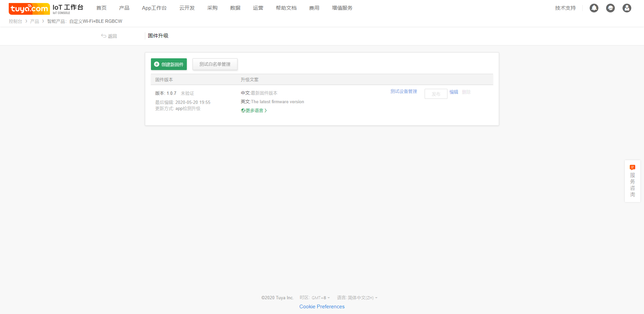The height and width of the screenshot is (314, 644).
Task: Expand more languages chevron
Action: 266,111
